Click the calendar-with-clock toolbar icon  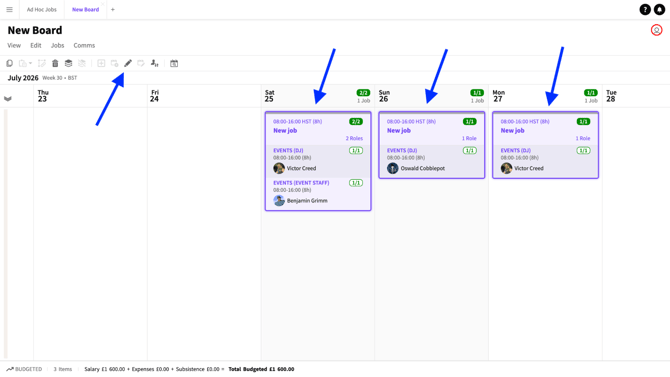tap(115, 63)
